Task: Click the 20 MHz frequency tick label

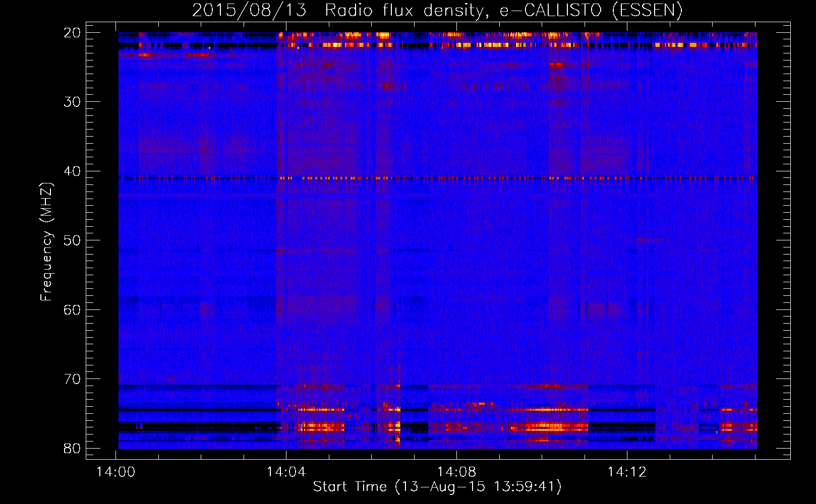Action: (x=72, y=33)
